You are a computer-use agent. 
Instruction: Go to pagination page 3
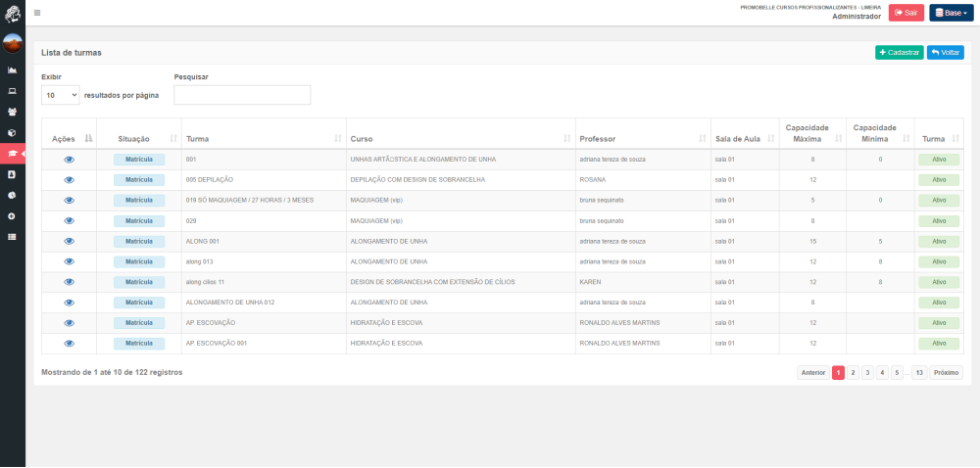(867, 372)
